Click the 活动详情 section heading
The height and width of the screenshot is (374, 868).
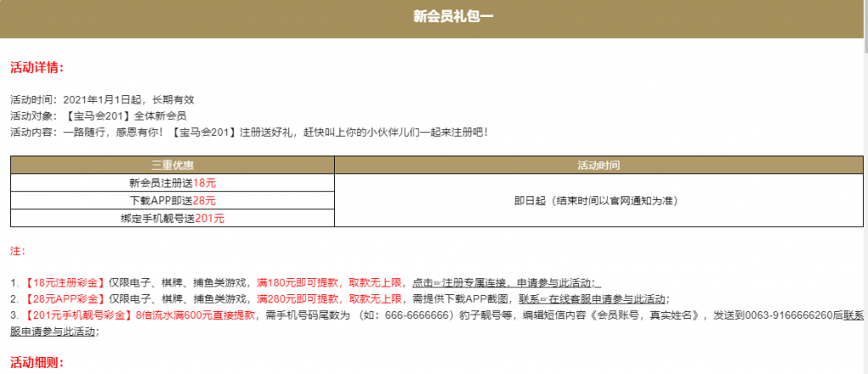pyautogui.click(x=36, y=68)
